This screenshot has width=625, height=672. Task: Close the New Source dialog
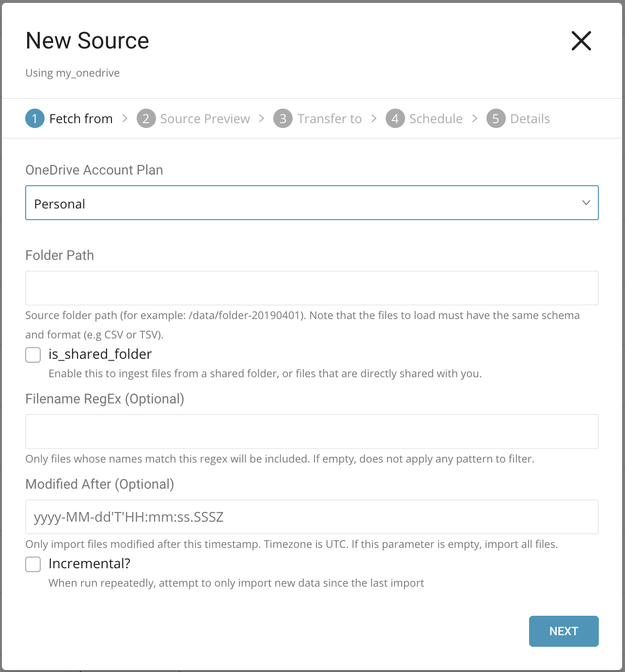pos(581,41)
